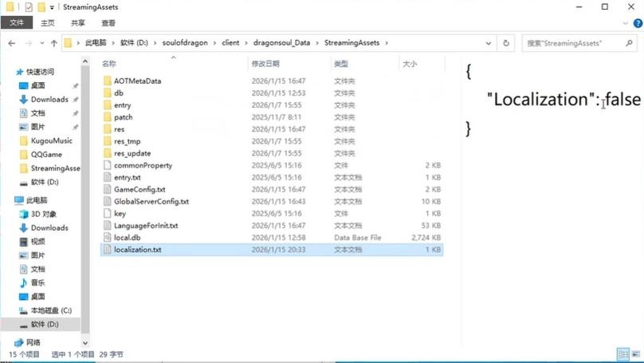Click the Back navigation arrow
The image size is (644, 363).
click(11, 43)
